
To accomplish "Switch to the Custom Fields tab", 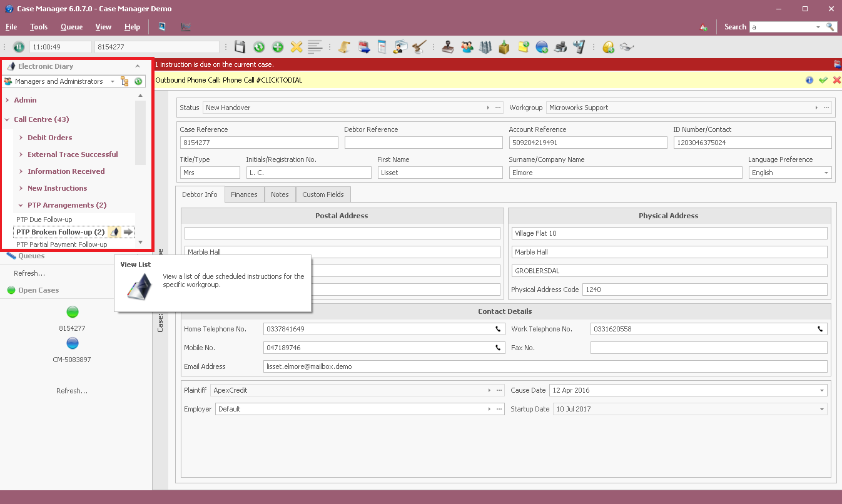I will (323, 194).
